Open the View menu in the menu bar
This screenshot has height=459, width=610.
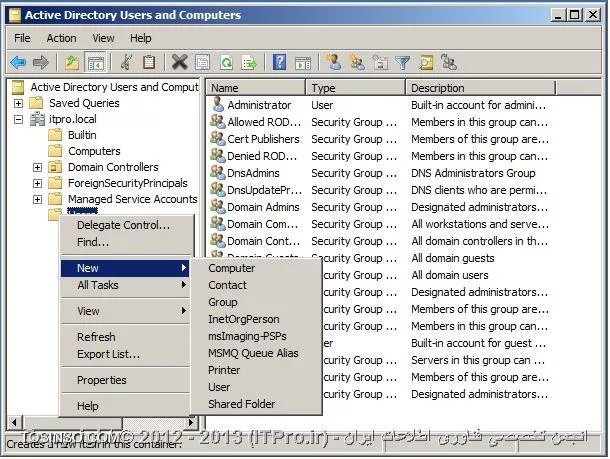103,38
